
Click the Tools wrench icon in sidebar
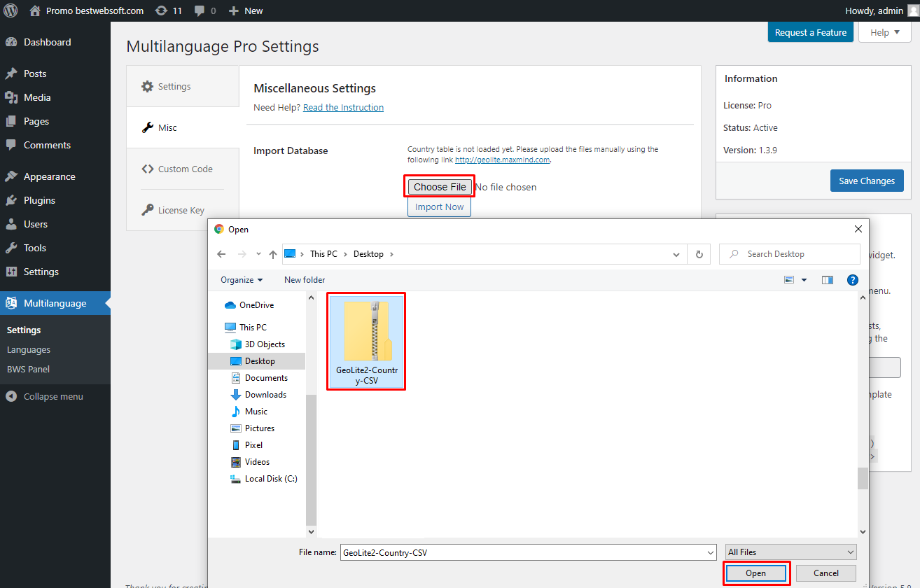pos(11,248)
